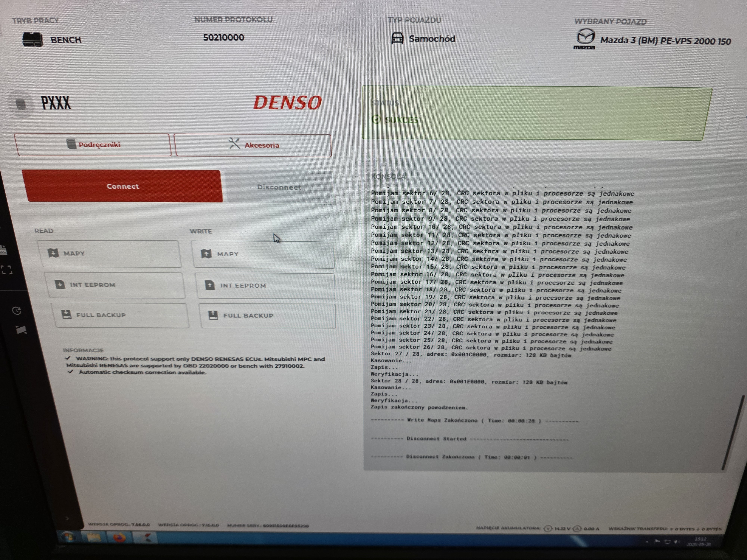Click console line 'Sektor 27 / 28, adres: 0x001C0000'
Viewport: 747px width, 560px height.
click(x=471, y=354)
